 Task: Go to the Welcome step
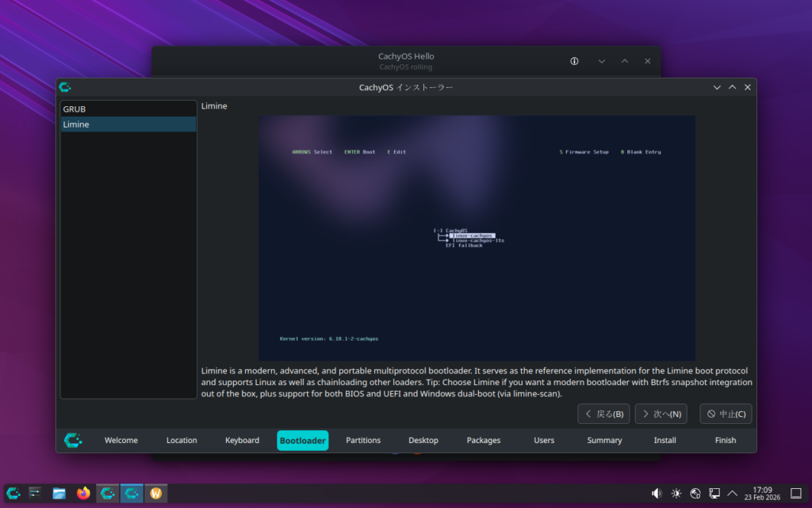point(121,441)
